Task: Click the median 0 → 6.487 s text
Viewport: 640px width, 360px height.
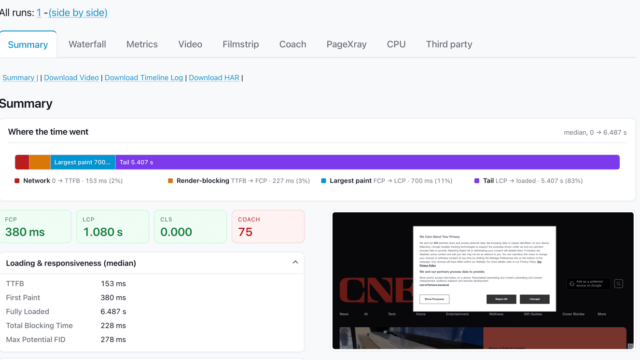Action: [595, 132]
